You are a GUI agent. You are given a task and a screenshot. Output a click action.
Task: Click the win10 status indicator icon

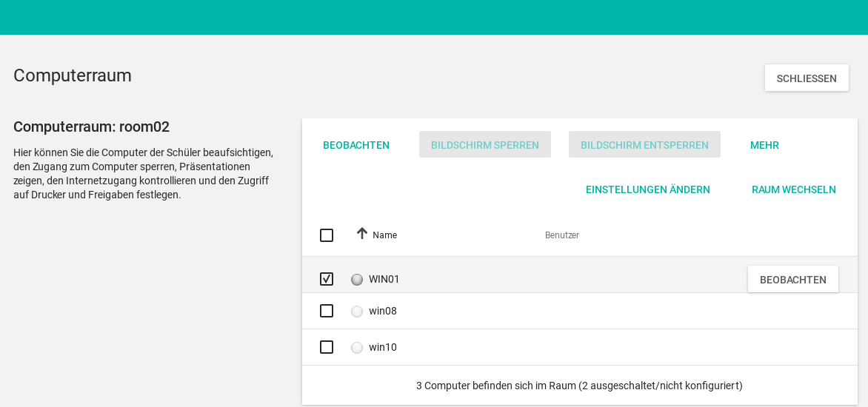[x=357, y=348]
